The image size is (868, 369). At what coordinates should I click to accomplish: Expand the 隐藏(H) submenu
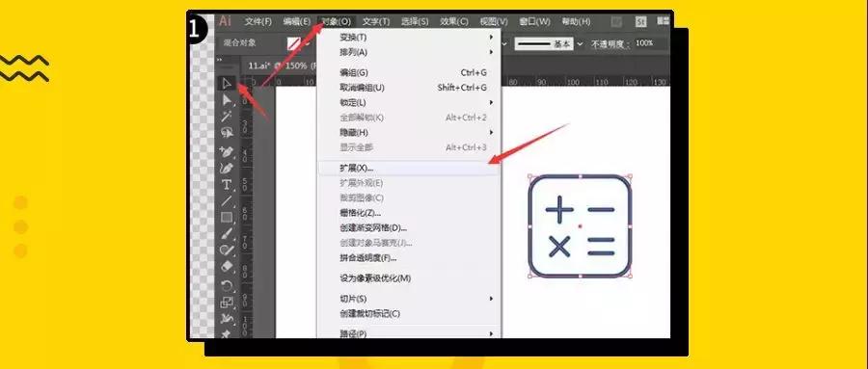point(409,133)
